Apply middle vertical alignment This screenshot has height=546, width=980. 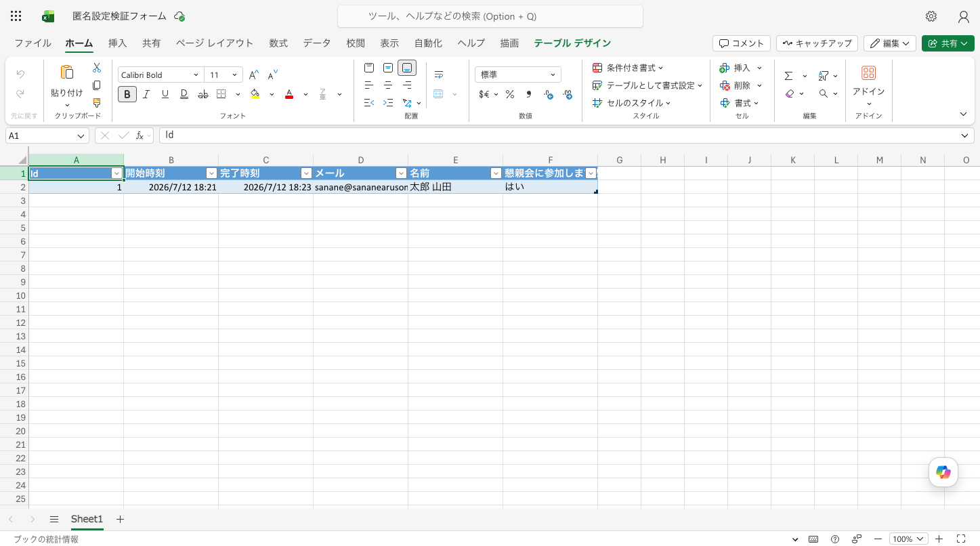coord(388,68)
